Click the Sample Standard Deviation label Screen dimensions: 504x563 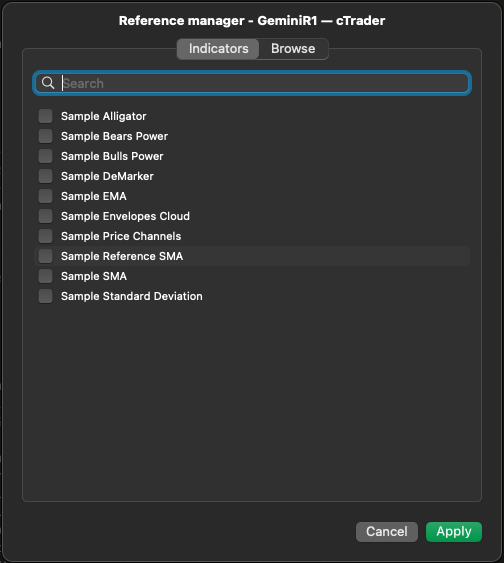point(132,296)
